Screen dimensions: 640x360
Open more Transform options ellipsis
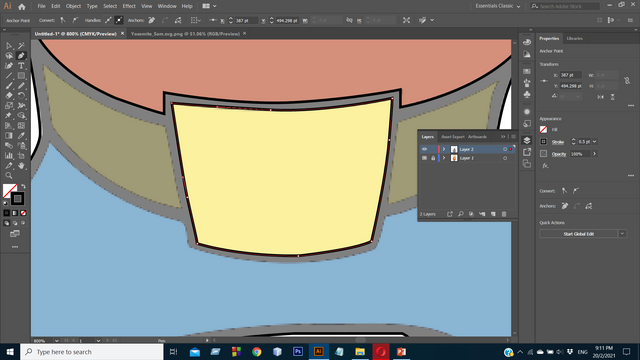pos(631,106)
